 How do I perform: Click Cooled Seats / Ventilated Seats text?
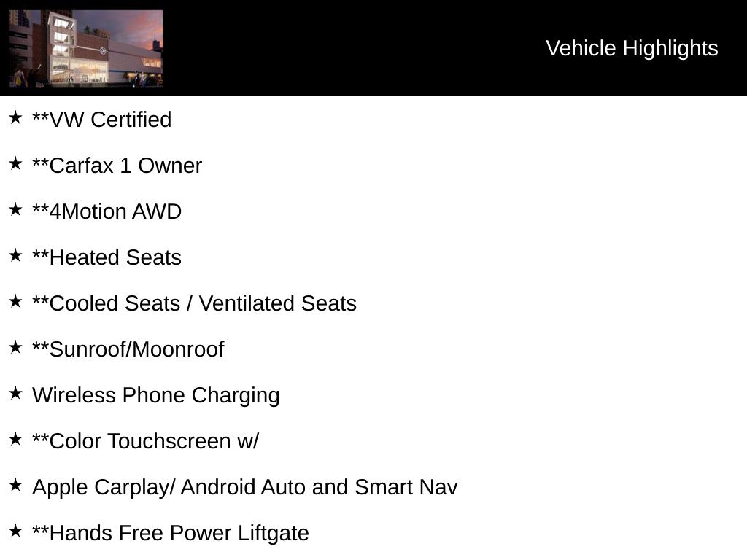point(194,303)
